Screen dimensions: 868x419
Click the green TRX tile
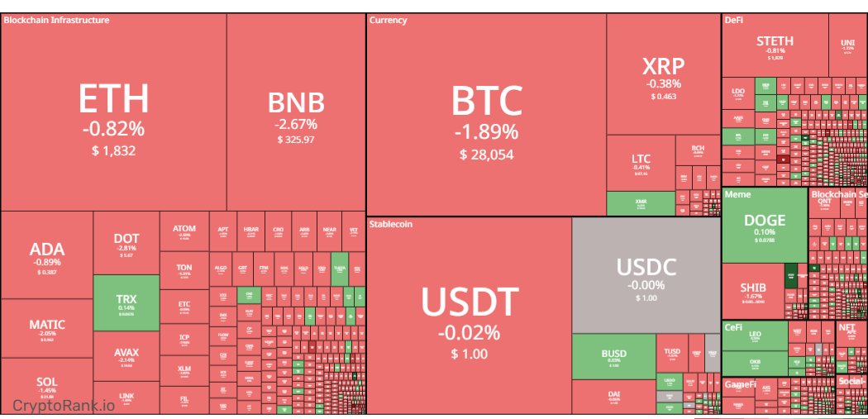point(126,302)
